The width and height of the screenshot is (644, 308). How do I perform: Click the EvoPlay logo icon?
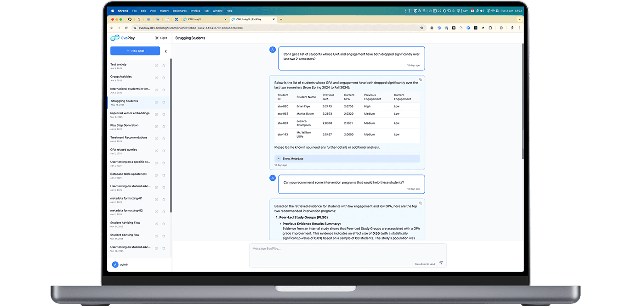pos(115,38)
